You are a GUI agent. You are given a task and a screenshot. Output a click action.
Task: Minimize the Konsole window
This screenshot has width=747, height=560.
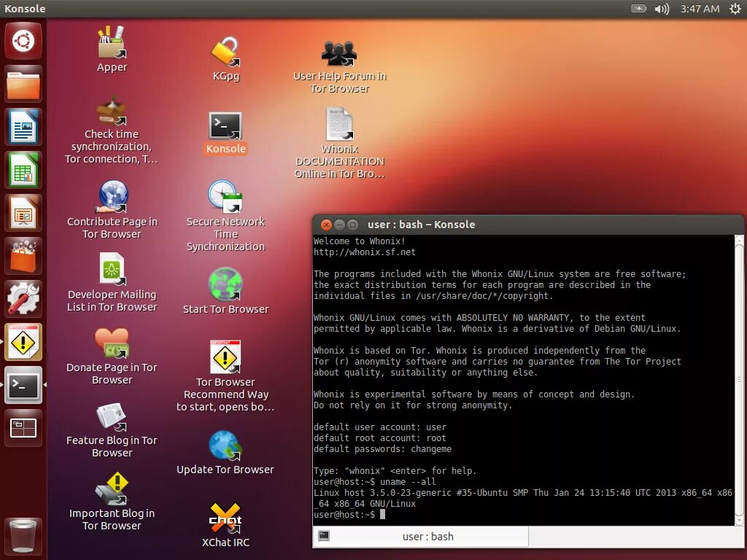(x=339, y=225)
